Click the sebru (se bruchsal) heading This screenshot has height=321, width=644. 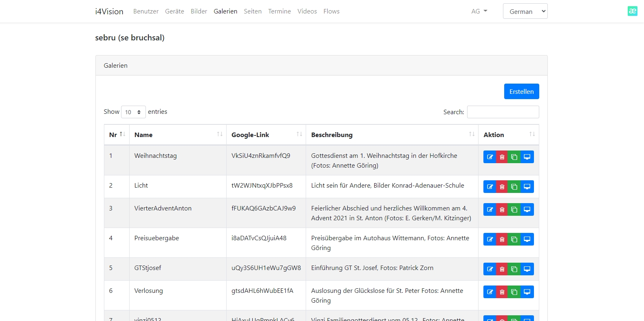(x=130, y=38)
